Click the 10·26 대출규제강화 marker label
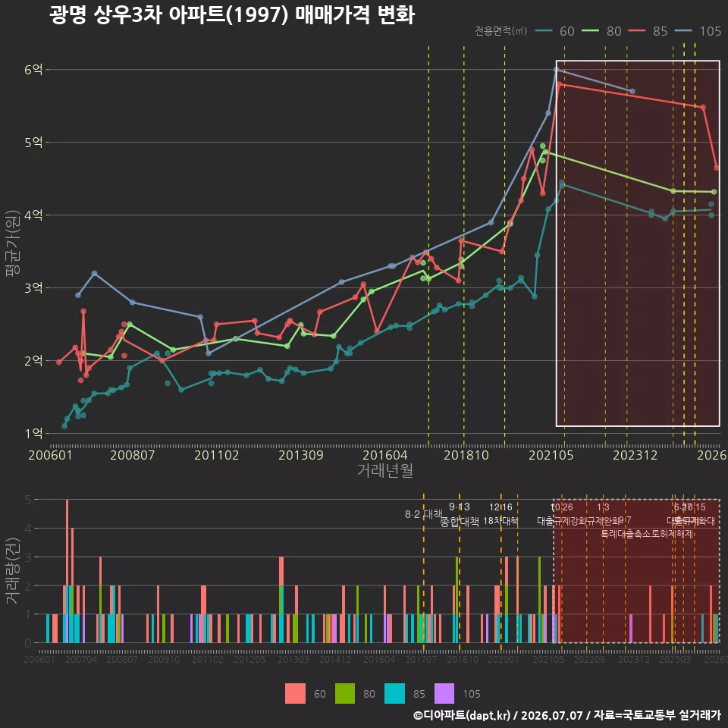The height and width of the screenshot is (728, 728). click(x=562, y=514)
